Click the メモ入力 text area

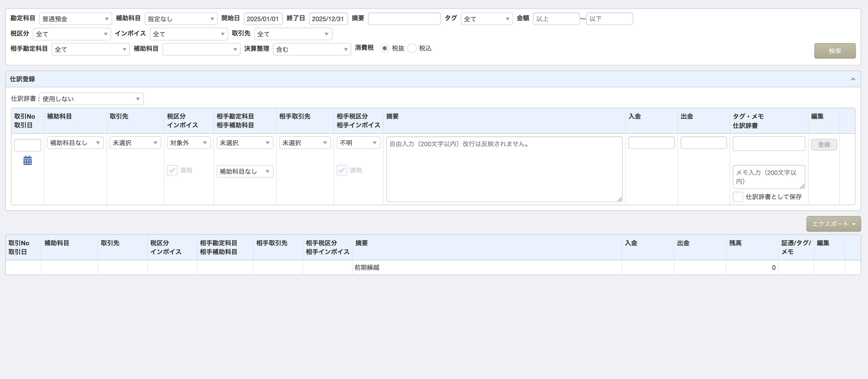769,177
